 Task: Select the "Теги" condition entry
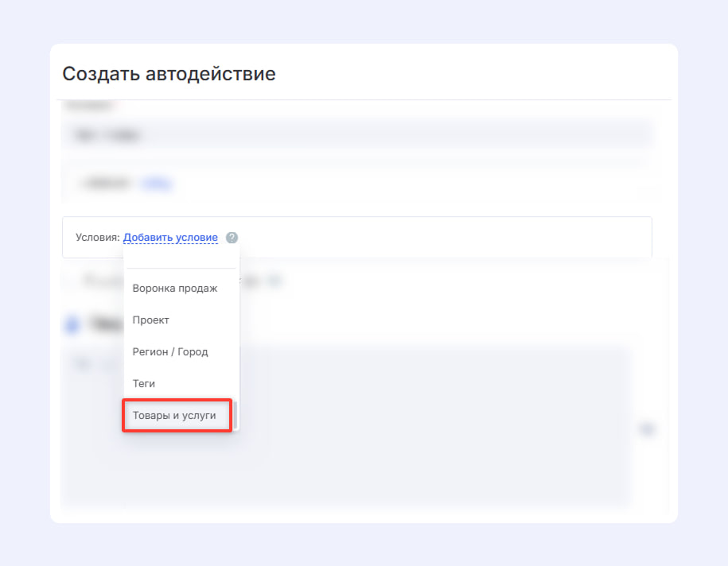(x=143, y=383)
